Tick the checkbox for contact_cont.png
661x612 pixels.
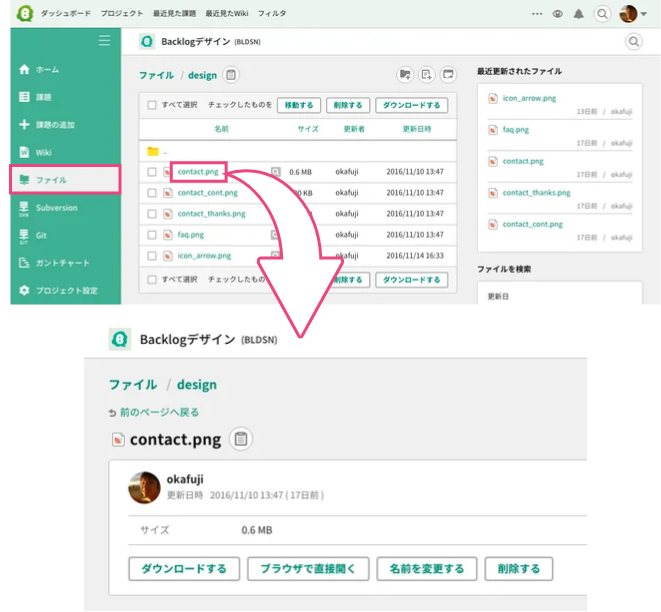pos(152,193)
